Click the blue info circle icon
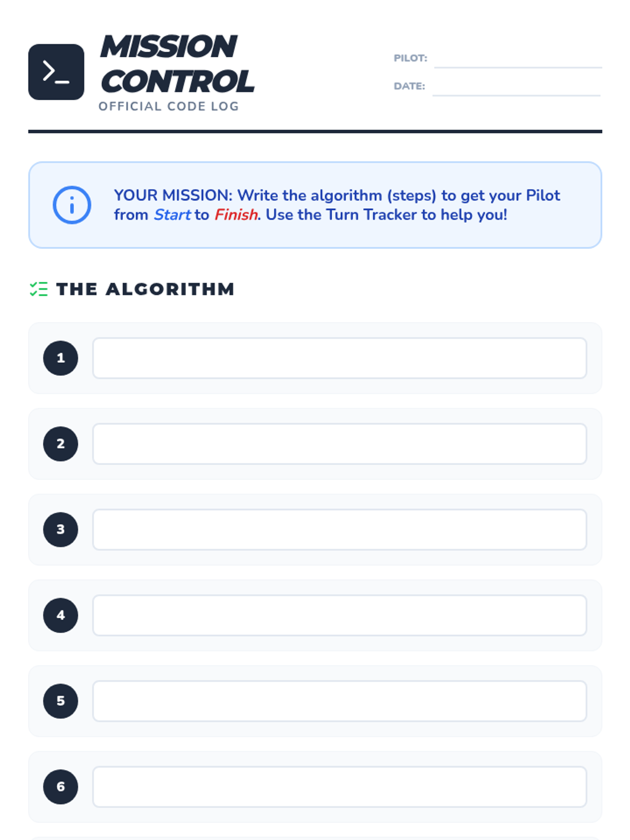The image size is (630, 840). [x=72, y=205]
